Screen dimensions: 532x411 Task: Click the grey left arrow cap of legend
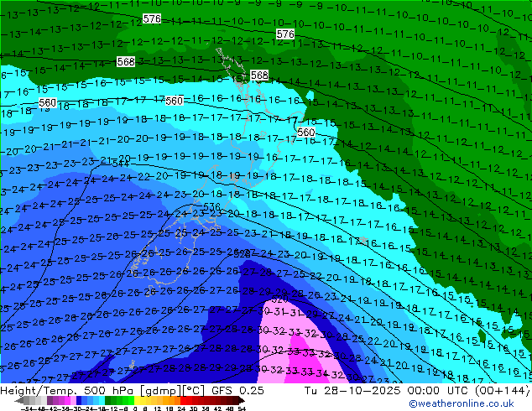pos(19,400)
